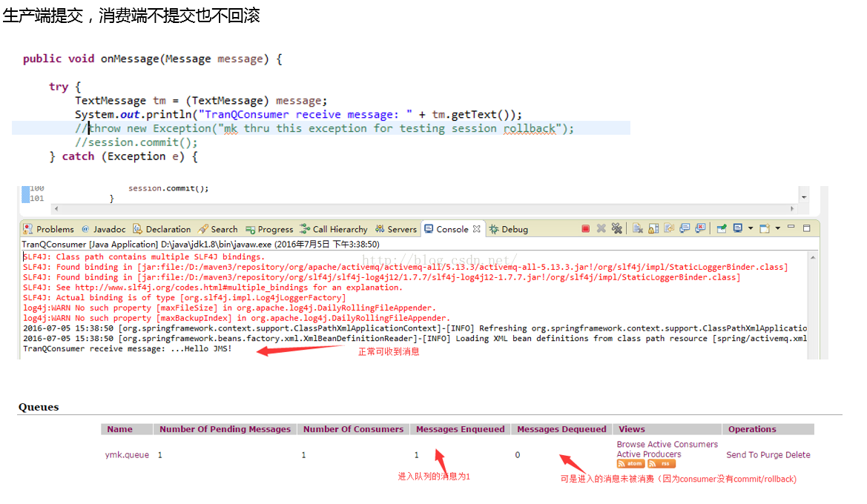Remove launch via single gray X icon
Screen dimensions: 867x504
[601, 228]
